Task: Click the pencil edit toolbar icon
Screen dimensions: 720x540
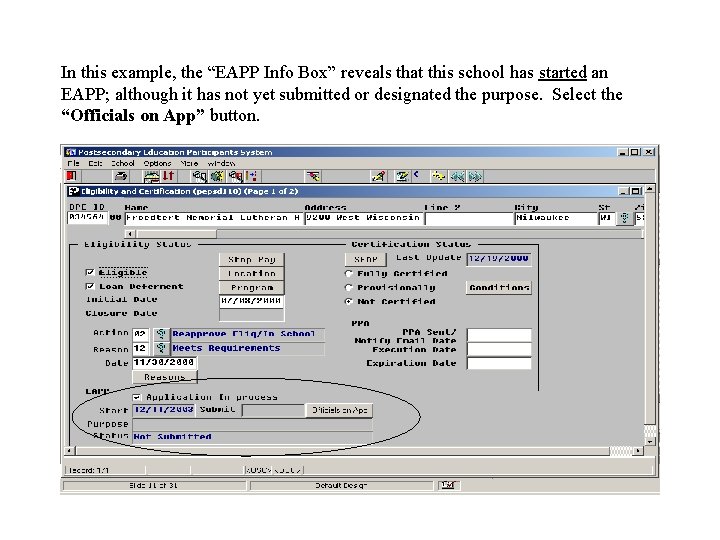Action: (x=378, y=176)
